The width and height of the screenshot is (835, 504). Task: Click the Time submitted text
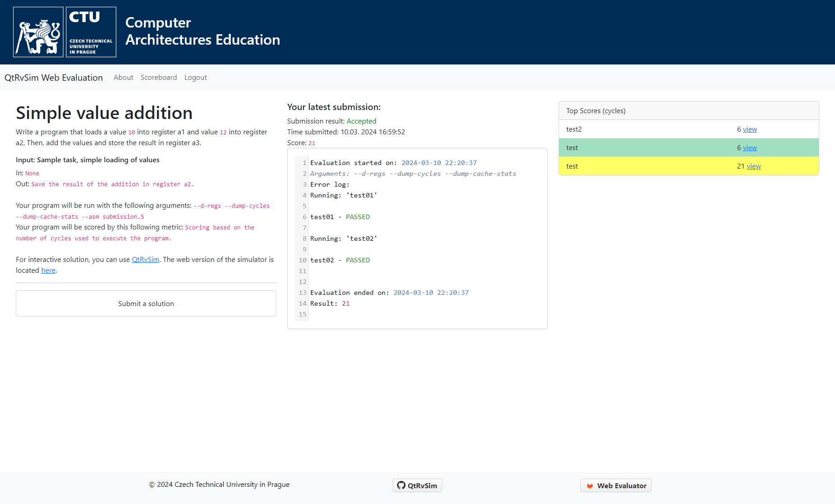click(346, 132)
